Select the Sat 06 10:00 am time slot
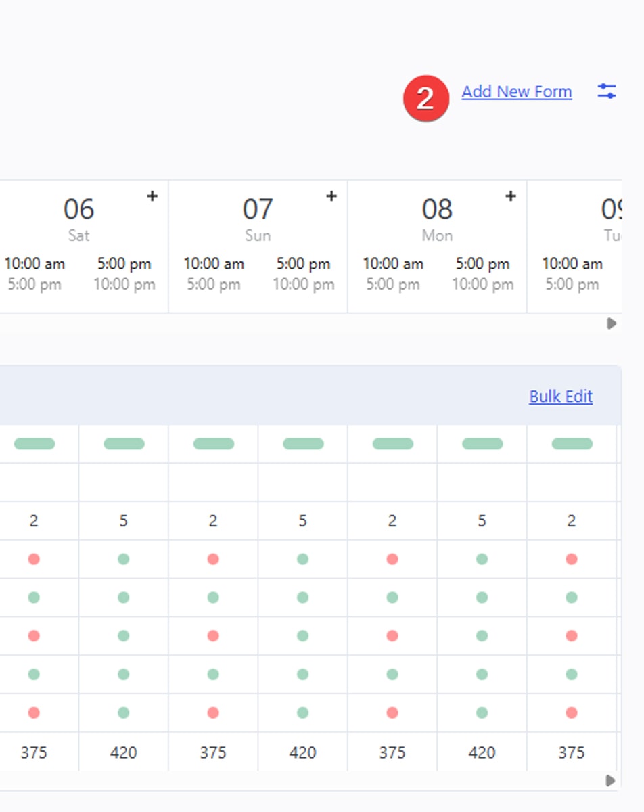644x812 pixels. pyautogui.click(x=34, y=264)
